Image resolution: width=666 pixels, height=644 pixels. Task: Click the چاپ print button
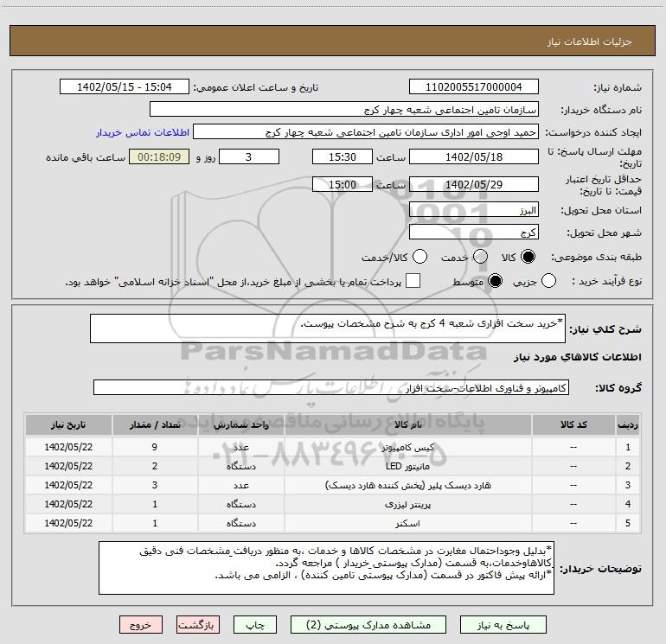tap(255, 625)
